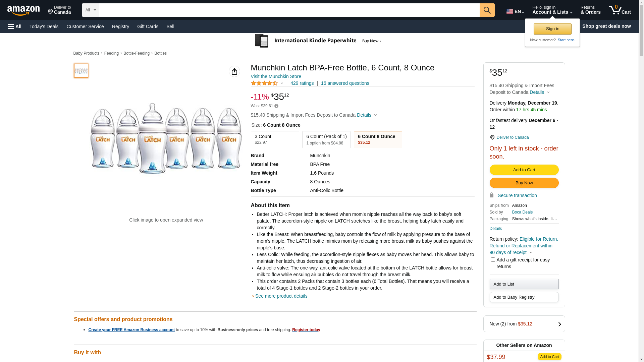Open the search category All dropdown

pos(91,10)
